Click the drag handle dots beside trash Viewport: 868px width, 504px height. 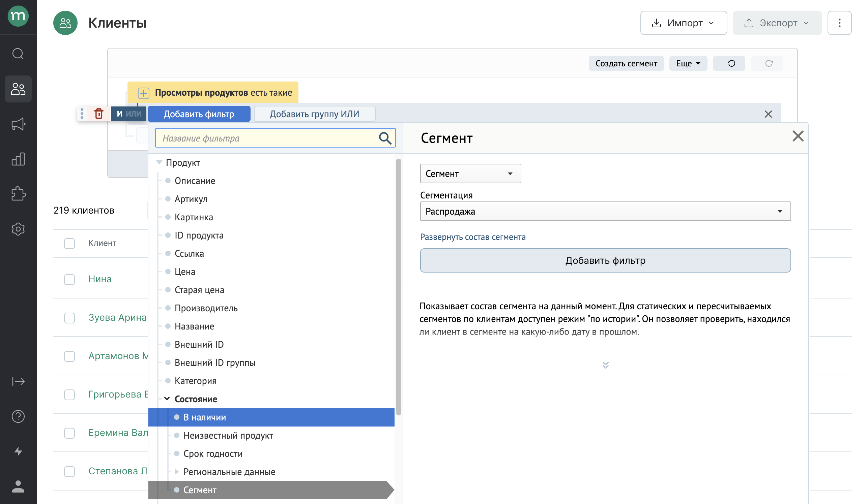pyautogui.click(x=82, y=114)
